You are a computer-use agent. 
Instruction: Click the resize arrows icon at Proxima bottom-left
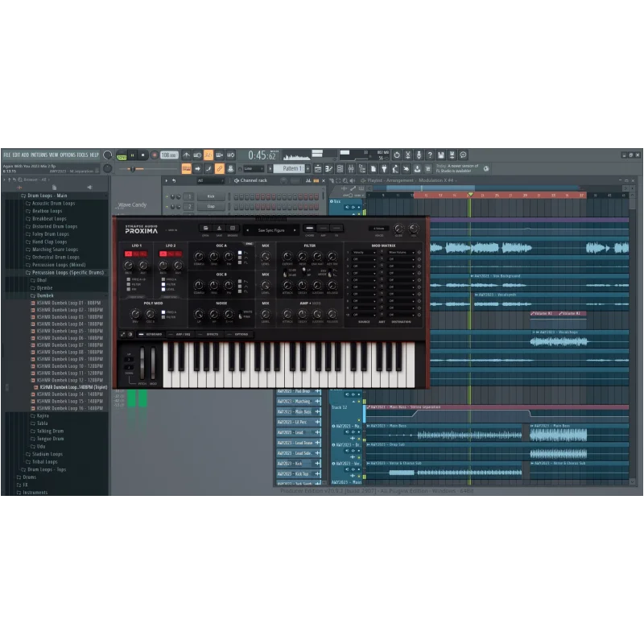pos(123,334)
